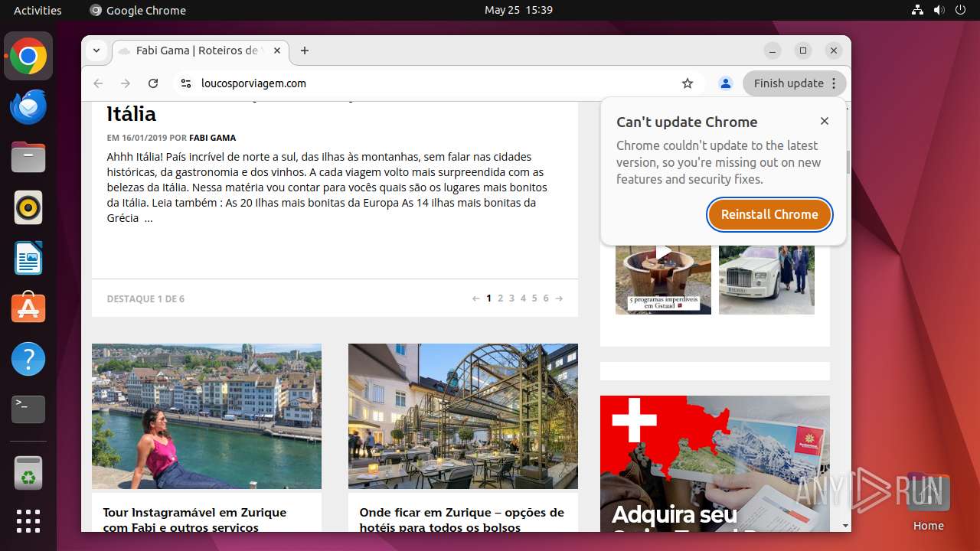This screenshot has width=980, height=551.
Task: Maximize the Chrome window
Action: 803,51
